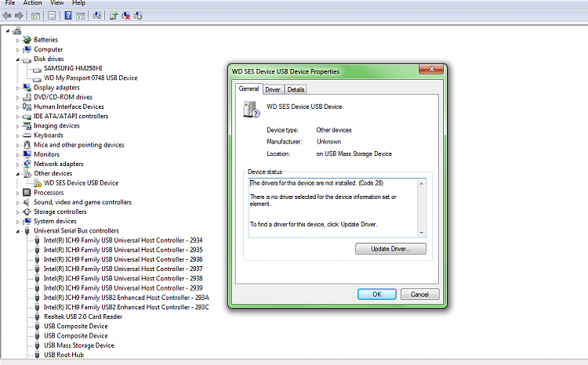588x365 pixels.
Task: Expand the IDE ATA/ATAPI controllers node
Action: click(17, 117)
